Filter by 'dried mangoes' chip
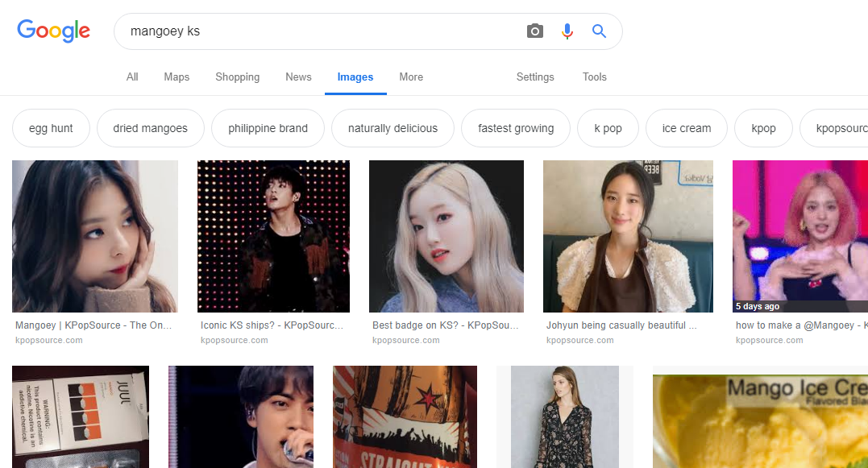868x468 pixels. [151, 128]
